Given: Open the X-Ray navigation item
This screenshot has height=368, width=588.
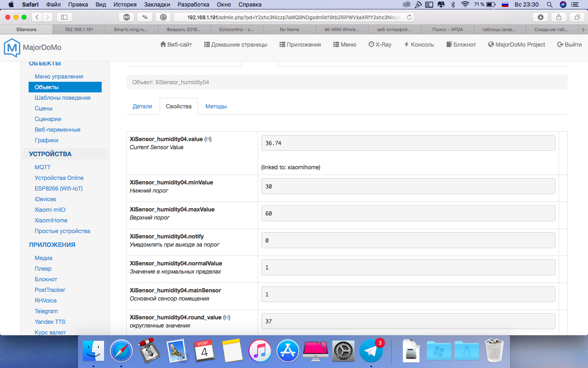Looking at the screenshot, I should (380, 45).
